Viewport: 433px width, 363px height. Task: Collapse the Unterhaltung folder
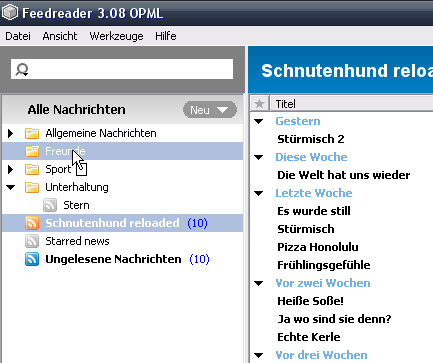(x=10, y=187)
